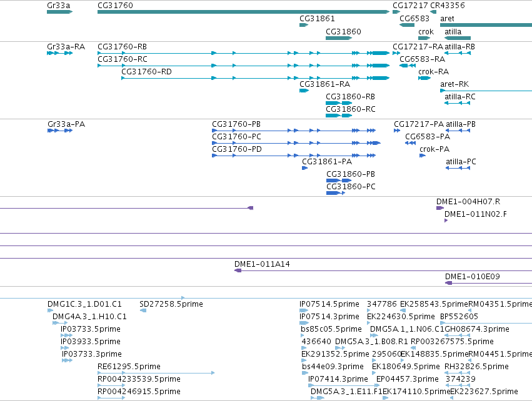This screenshot has height=401, width=532.
Task: Select EST IP03733.5prime
Action: [x=91, y=329]
